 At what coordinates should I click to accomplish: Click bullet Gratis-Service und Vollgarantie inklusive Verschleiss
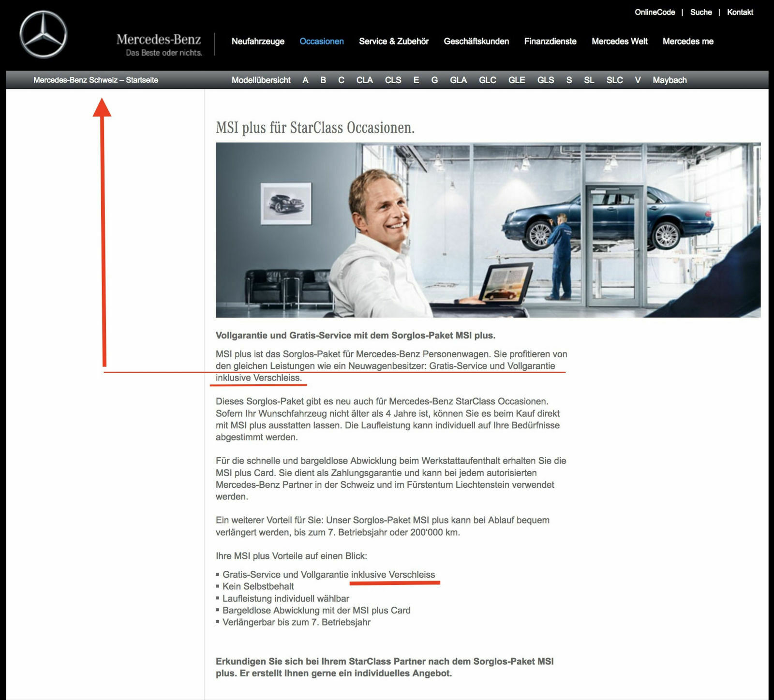pyautogui.click(x=329, y=575)
